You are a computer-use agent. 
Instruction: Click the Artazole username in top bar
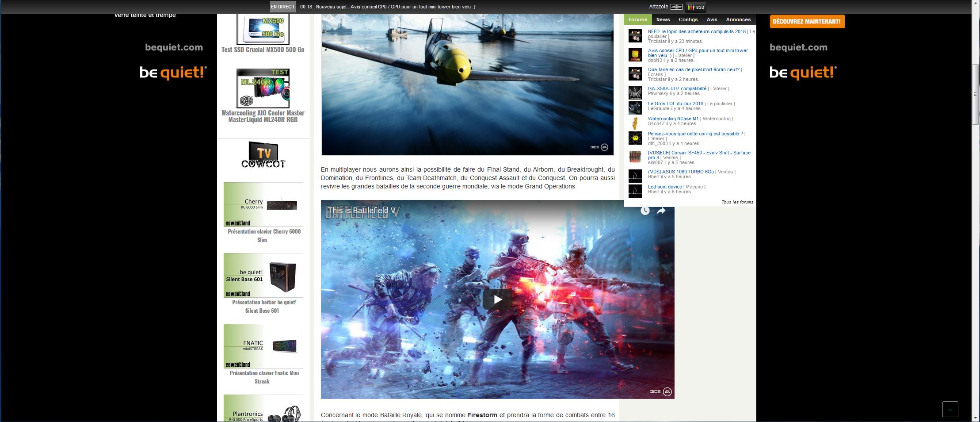(x=659, y=7)
